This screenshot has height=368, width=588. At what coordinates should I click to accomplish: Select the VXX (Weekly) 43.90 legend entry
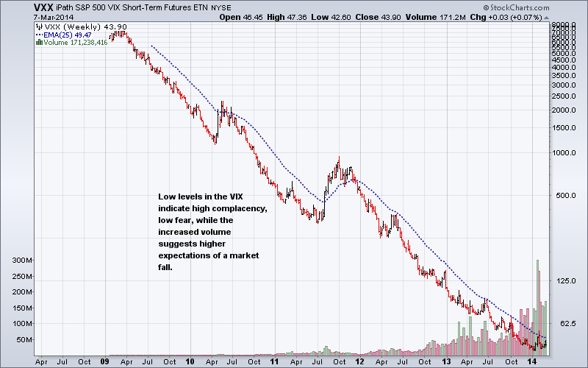(x=85, y=27)
